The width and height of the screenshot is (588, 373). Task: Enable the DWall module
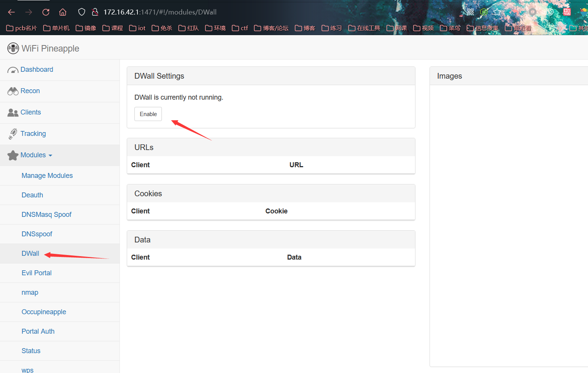coord(148,114)
